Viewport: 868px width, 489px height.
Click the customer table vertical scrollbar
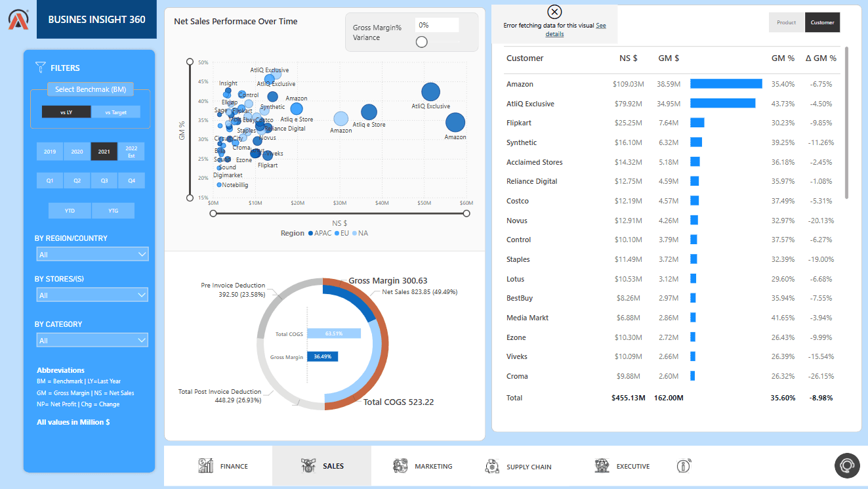click(846, 122)
